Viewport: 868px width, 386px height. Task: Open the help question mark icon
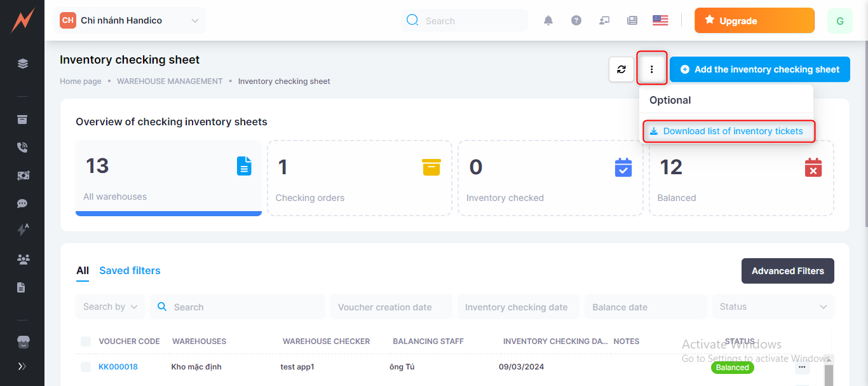click(576, 20)
